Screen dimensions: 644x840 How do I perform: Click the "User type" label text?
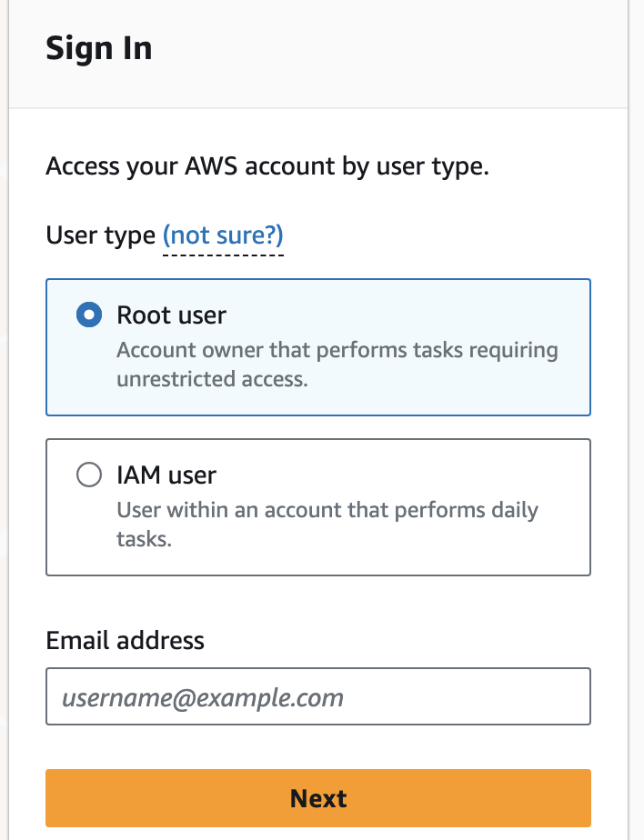pyautogui.click(x=100, y=236)
